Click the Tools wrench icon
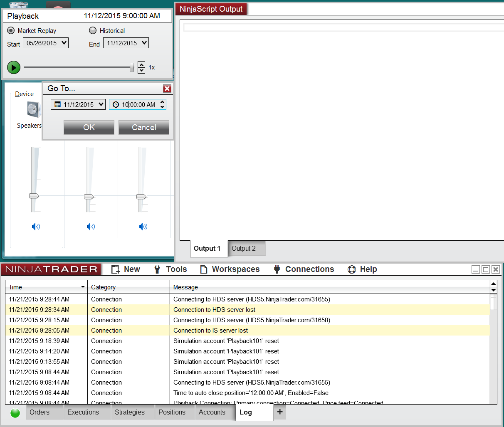504x427 pixels. pos(157,269)
